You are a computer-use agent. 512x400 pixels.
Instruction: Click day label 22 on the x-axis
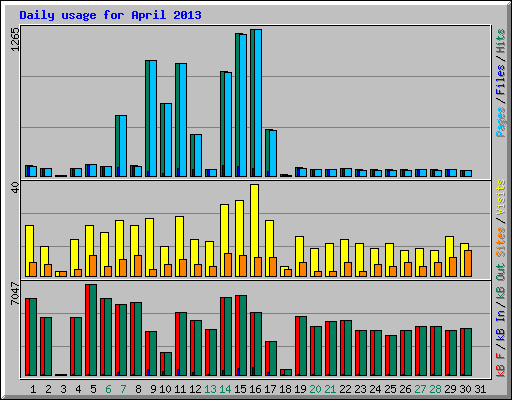[345, 389]
